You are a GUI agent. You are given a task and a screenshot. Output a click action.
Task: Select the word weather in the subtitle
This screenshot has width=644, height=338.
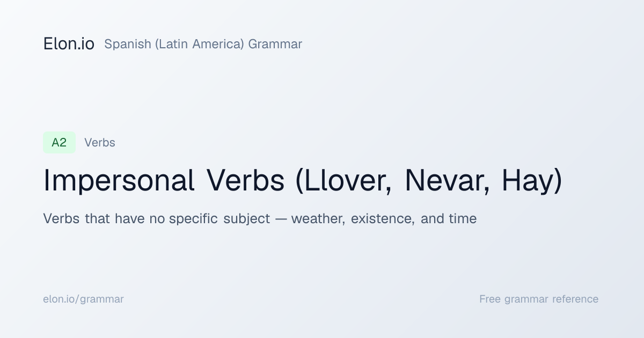click(x=318, y=219)
